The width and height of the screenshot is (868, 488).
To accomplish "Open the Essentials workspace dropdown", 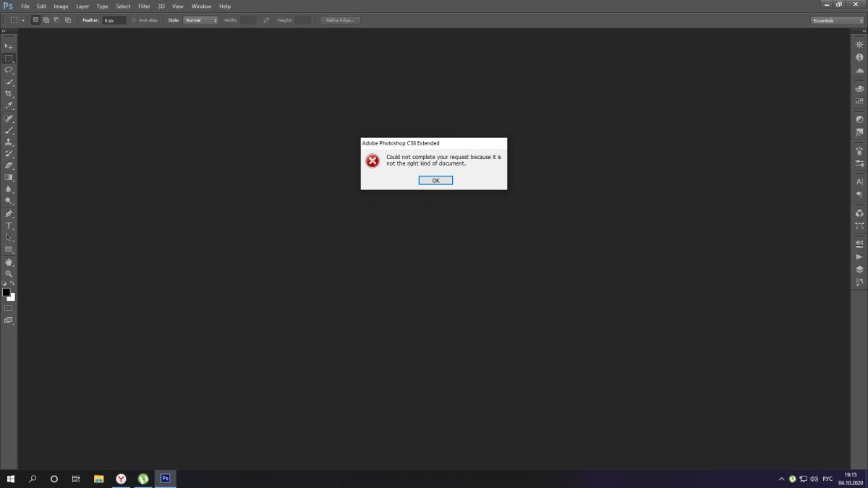I will pyautogui.click(x=838, y=20).
